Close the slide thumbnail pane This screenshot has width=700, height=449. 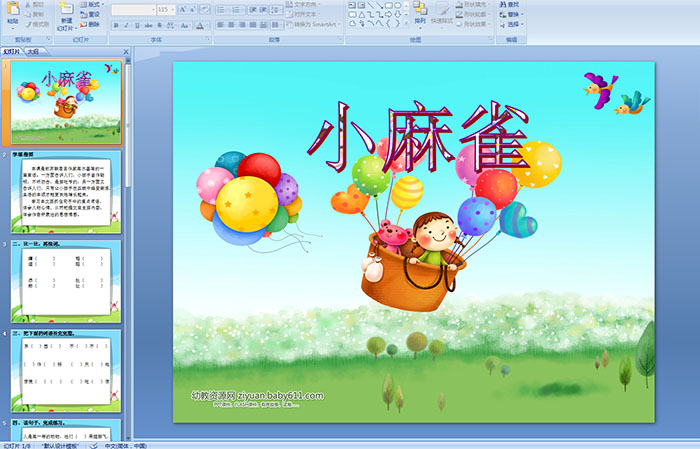[x=126, y=52]
